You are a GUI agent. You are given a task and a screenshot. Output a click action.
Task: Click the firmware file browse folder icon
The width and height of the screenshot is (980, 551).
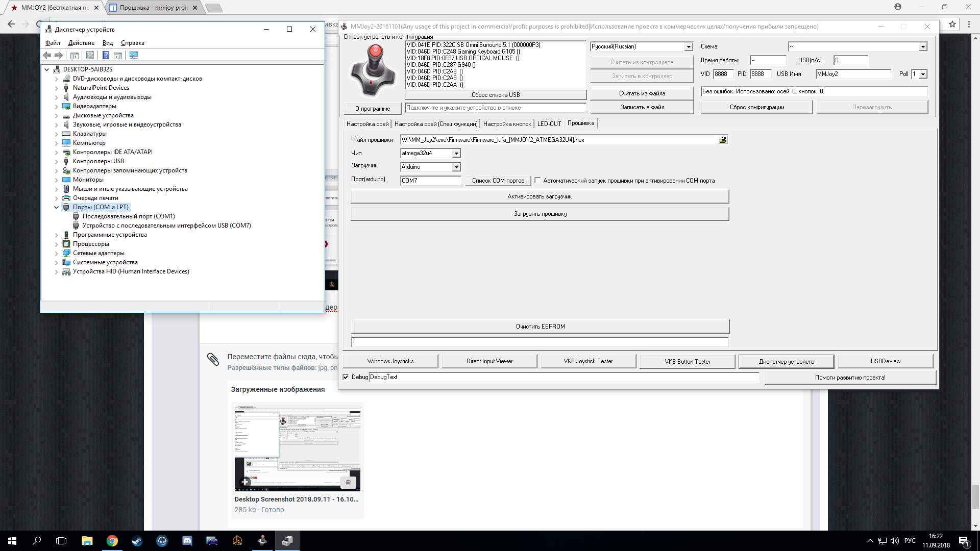(723, 140)
